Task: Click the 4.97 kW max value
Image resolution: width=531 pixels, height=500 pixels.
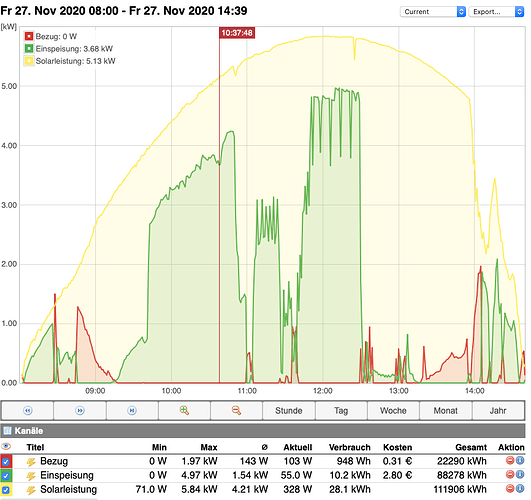Action: [199, 475]
